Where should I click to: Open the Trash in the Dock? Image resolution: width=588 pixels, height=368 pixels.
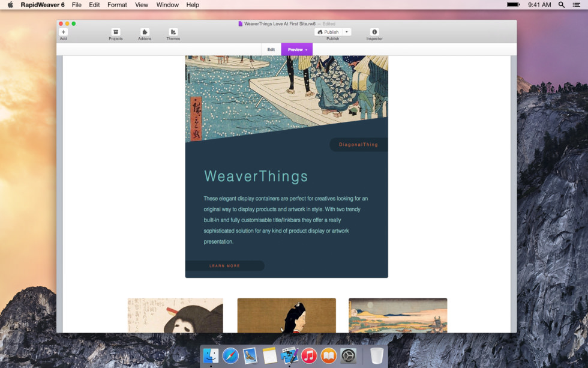377,355
